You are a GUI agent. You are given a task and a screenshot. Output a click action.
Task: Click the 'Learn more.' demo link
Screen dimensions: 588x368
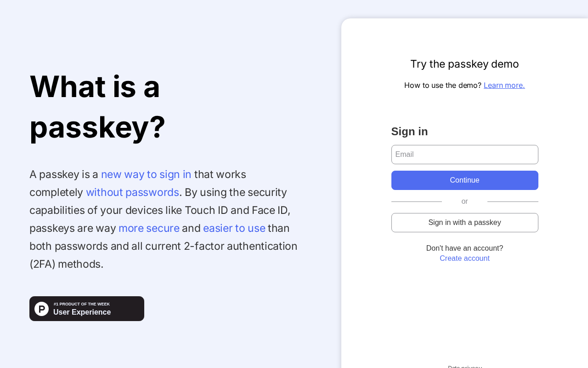point(504,85)
